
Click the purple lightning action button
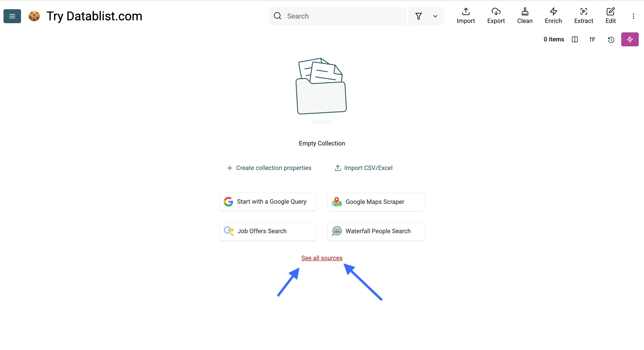(630, 39)
